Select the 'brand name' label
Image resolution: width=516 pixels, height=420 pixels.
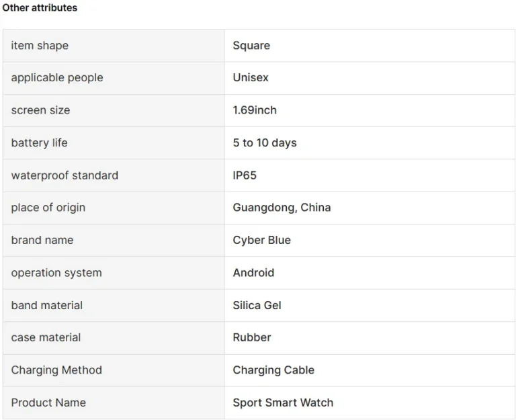click(42, 241)
